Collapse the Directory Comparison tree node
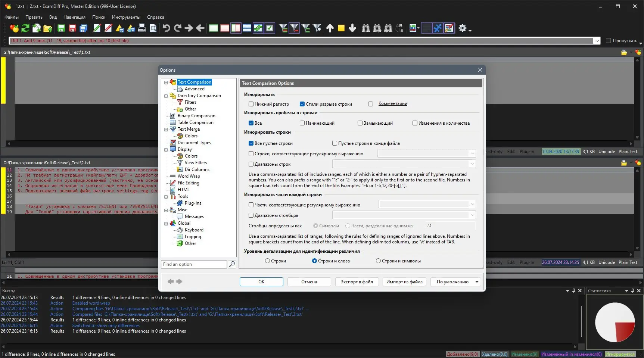The image size is (644, 358). 166,96
